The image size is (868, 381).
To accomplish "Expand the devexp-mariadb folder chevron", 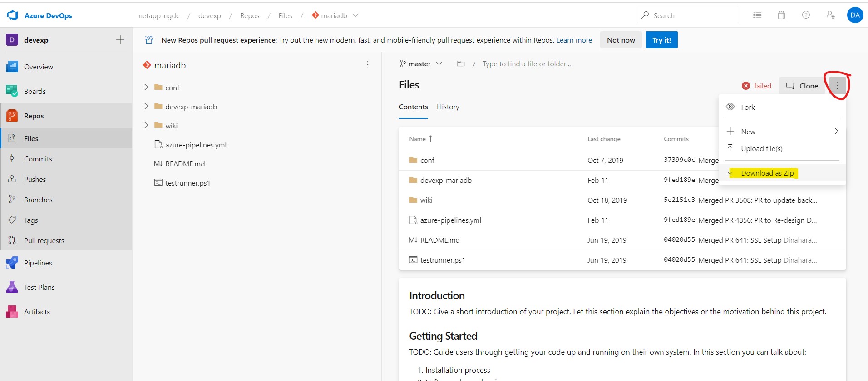I will click(146, 106).
